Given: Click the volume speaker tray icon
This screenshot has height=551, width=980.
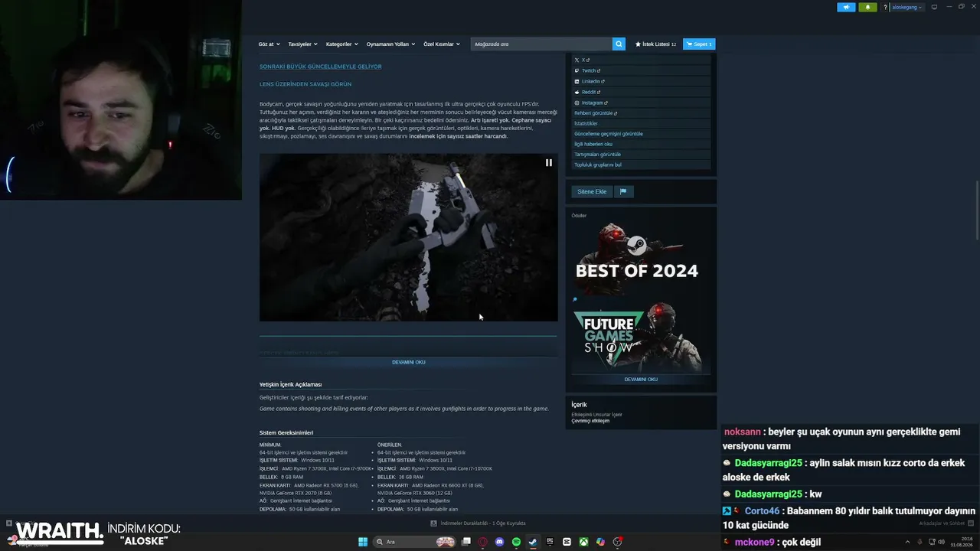Looking at the screenshot, I should (941, 542).
